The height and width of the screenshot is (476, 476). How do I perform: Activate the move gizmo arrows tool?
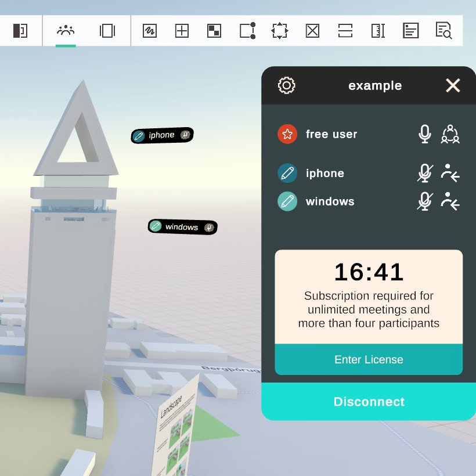[x=280, y=31]
